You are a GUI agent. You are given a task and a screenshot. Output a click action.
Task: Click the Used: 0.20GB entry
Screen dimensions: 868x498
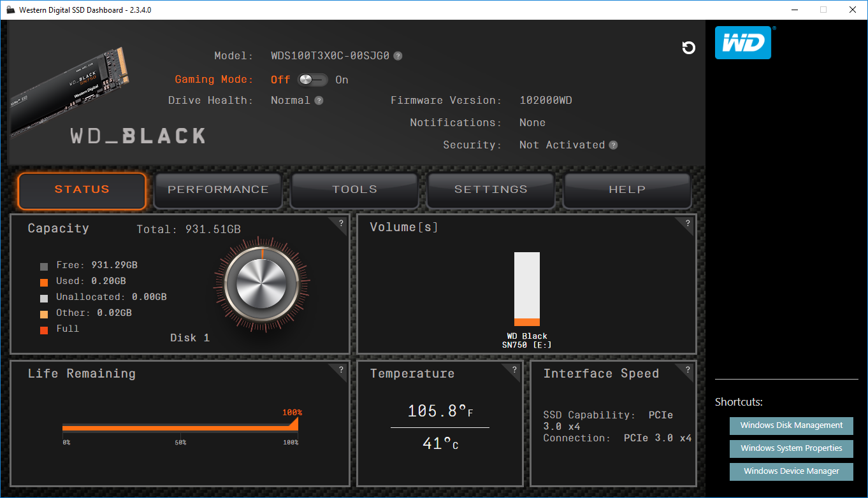pos(91,281)
